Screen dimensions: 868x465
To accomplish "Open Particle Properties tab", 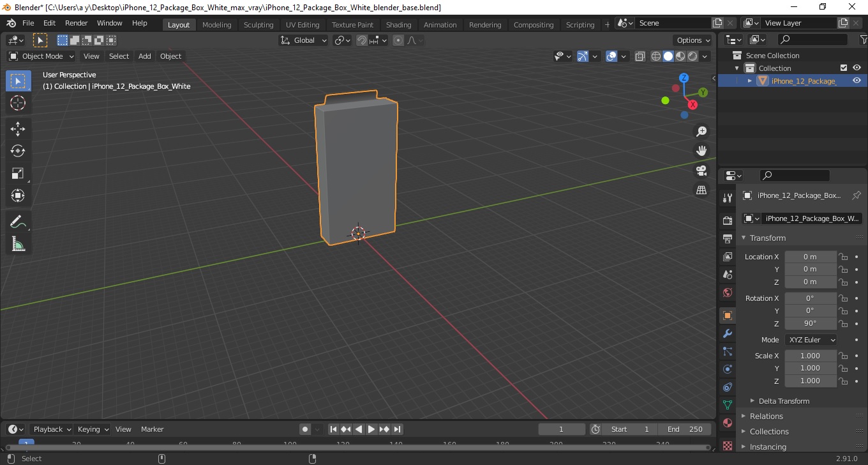I will (x=728, y=351).
